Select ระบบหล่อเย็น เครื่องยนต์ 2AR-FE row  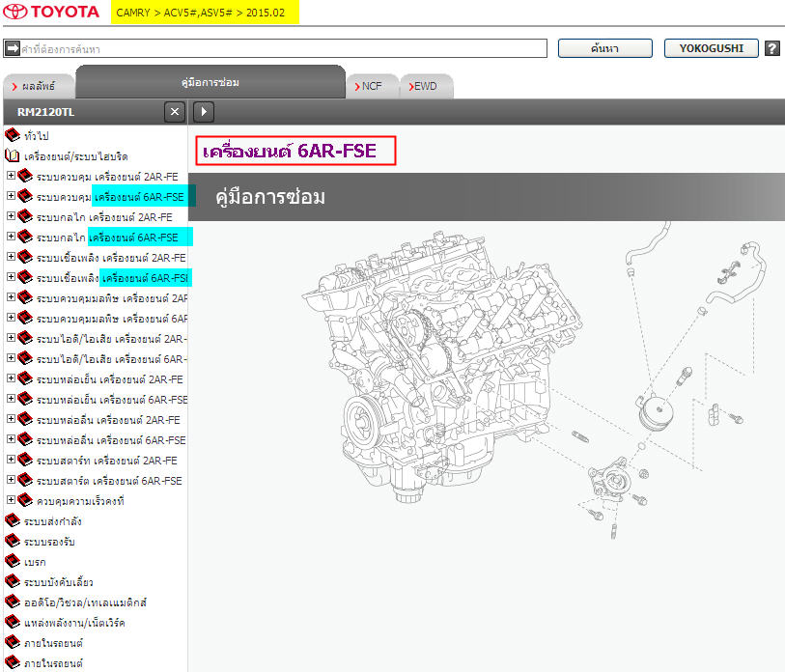(110, 379)
